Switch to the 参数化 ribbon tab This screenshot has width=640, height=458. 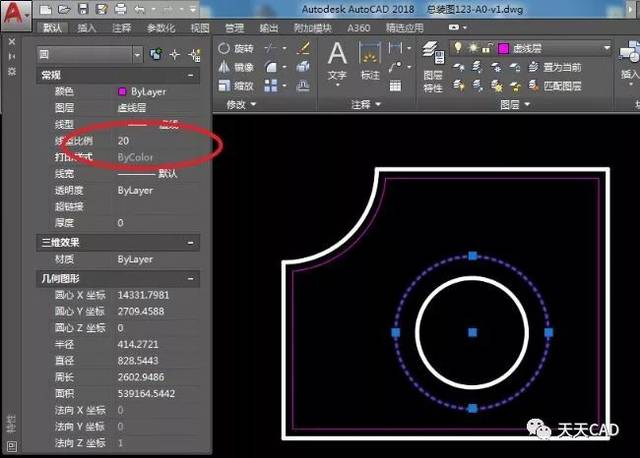coord(161,28)
